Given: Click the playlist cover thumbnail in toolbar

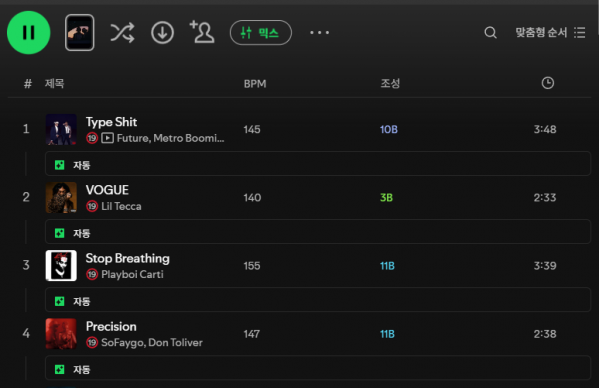Looking at the screenshot, I should point(79,32).
